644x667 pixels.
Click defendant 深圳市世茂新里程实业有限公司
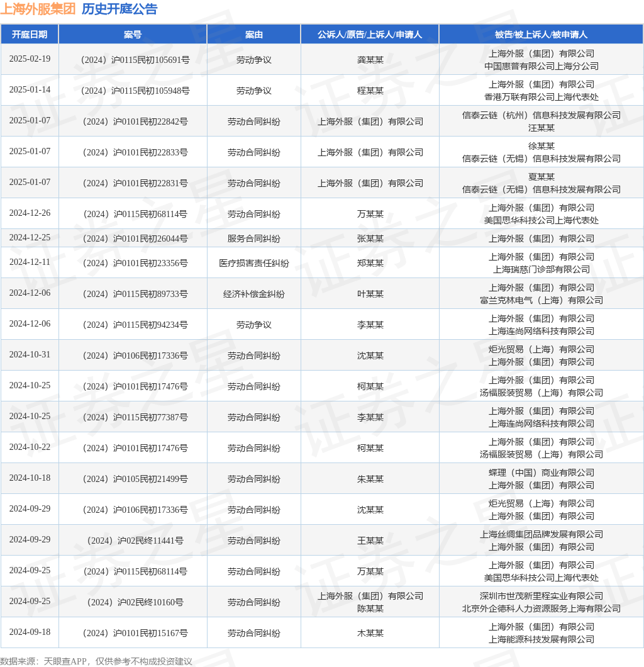(x=541, y=596)
